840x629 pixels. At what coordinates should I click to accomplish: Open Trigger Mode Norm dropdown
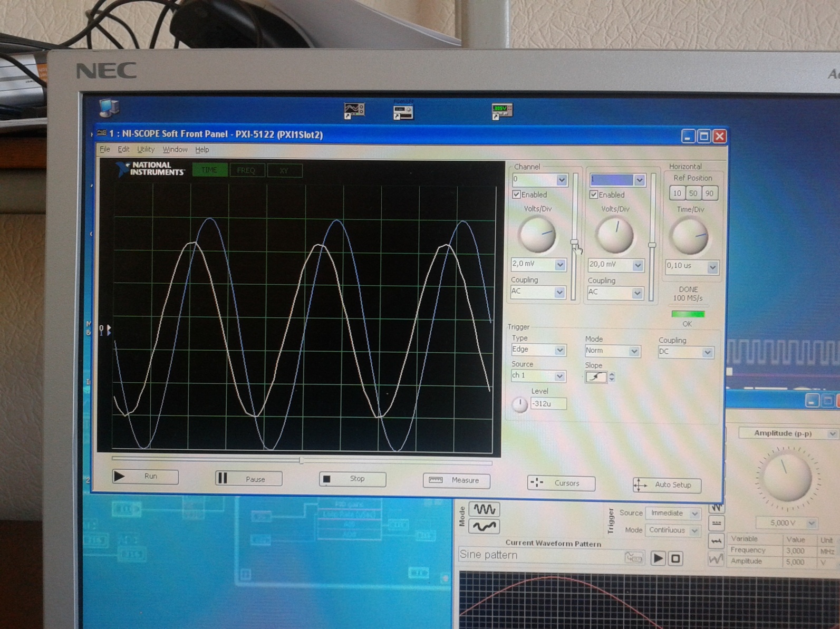[634, 351]
